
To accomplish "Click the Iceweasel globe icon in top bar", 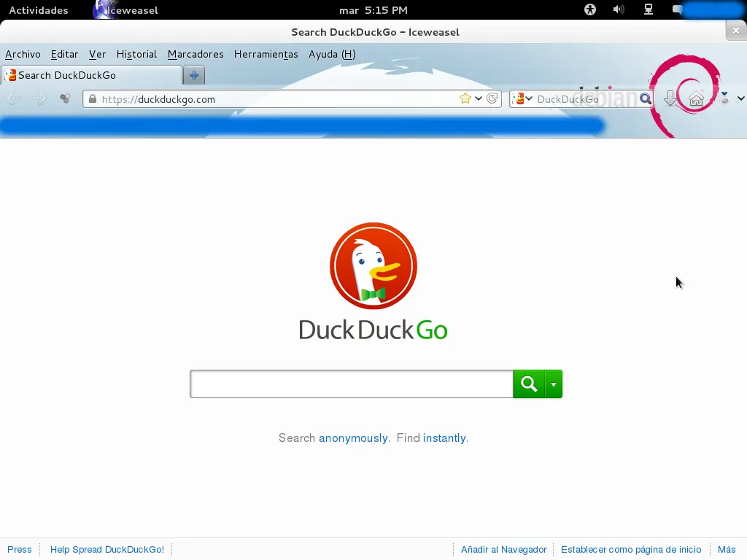I will 102,9.
